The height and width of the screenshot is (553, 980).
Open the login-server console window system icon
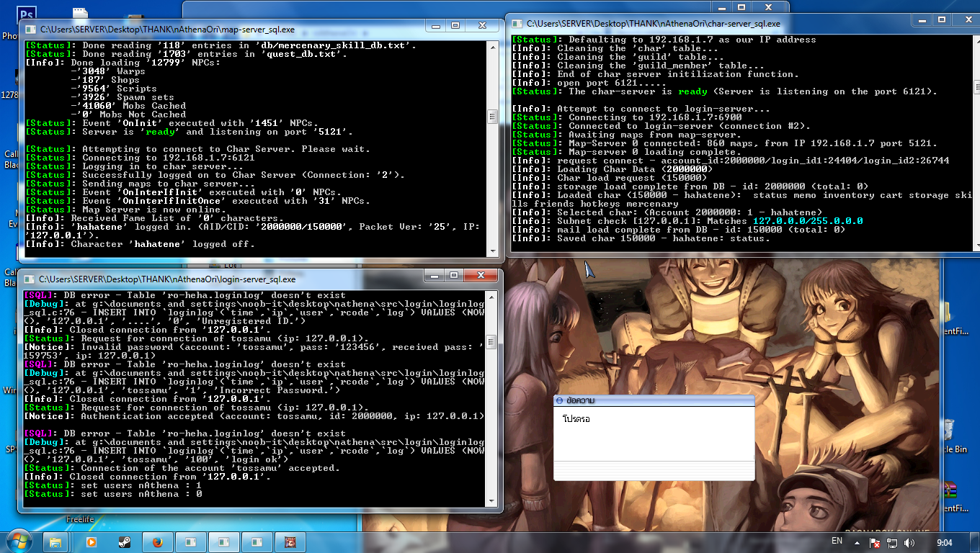pos(28,279)
